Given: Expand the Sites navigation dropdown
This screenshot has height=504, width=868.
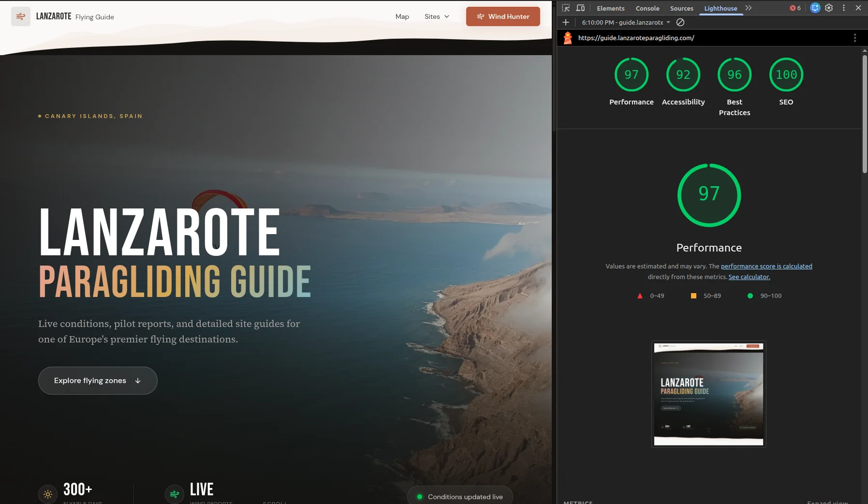Looking at the screenshot, I should pyautogui.click(x=437, y=16).
